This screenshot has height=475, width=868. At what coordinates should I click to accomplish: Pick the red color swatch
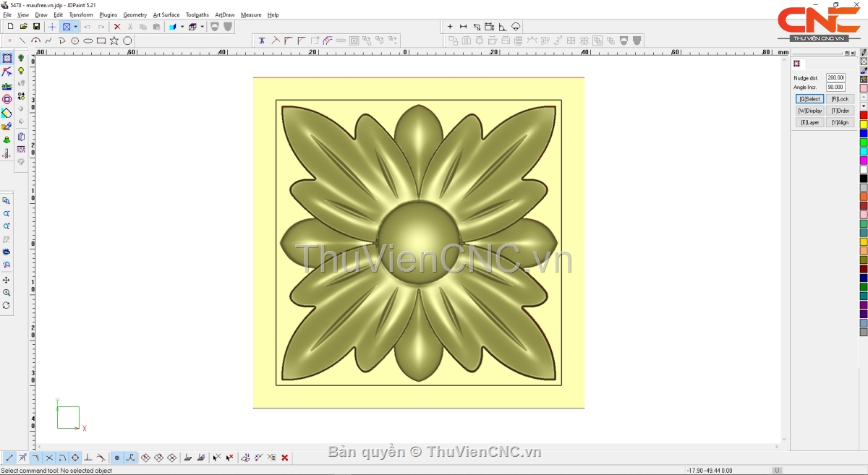[x=864, y=116]
